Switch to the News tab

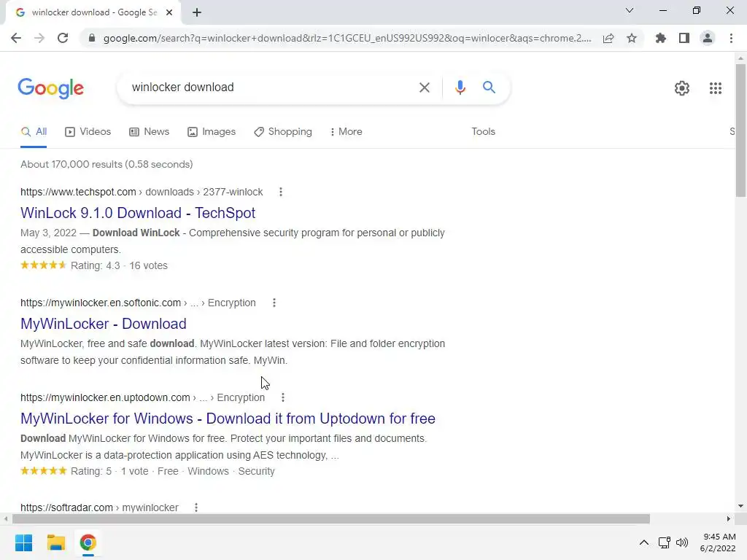(x=150, y=132)
